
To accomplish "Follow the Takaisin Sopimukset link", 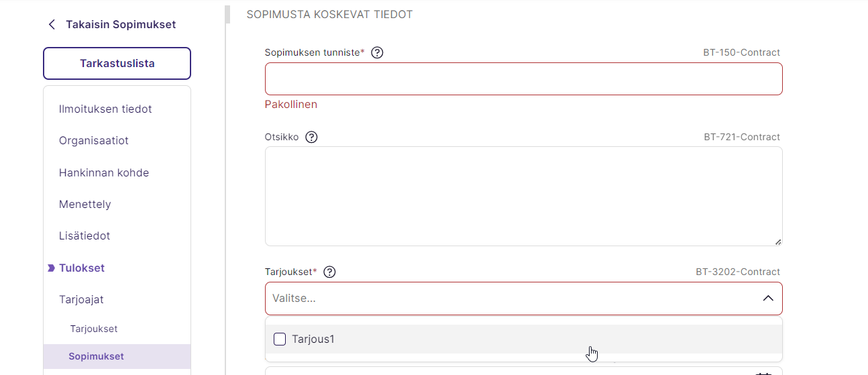I will click(x=121, y=25).
